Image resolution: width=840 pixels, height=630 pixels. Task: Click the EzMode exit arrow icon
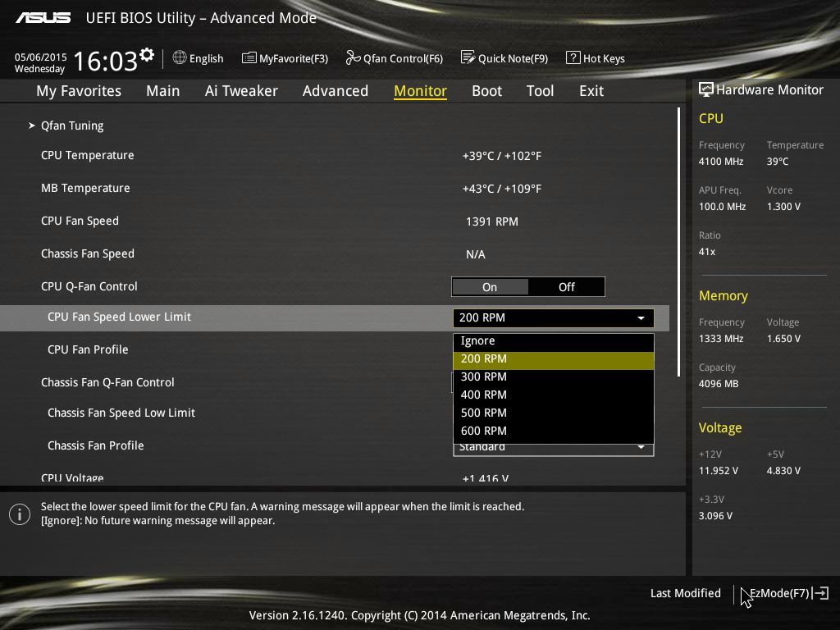tap(820, 593)
